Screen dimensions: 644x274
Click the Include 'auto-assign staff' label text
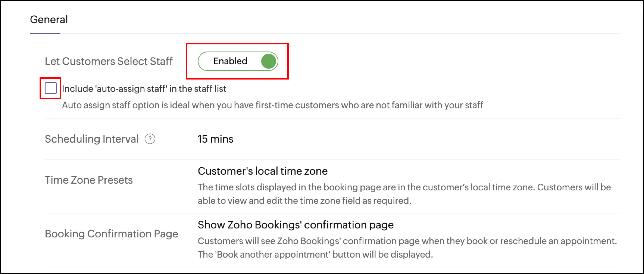tap(144, 89)
